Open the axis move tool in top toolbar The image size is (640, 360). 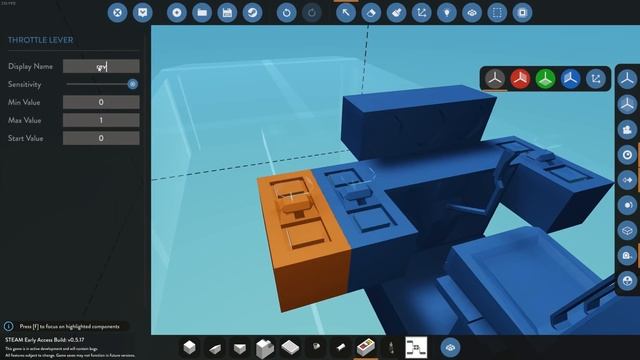(x=422, y=13)
